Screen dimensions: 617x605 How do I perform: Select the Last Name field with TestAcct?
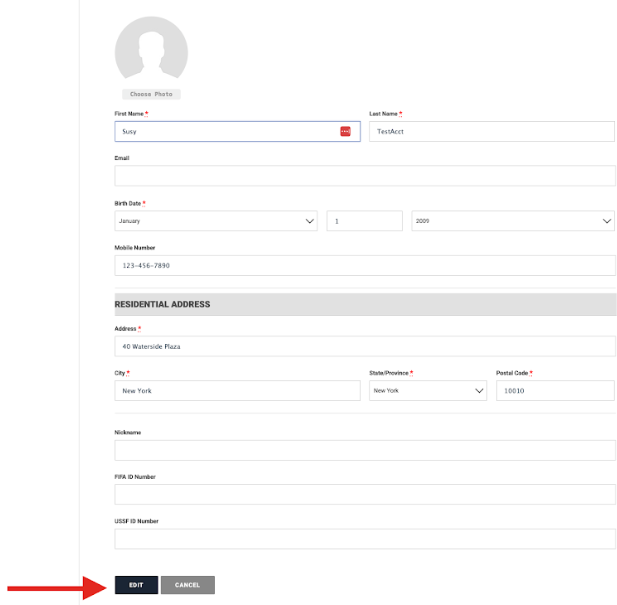pyautogui.click(x=491, y=131)
